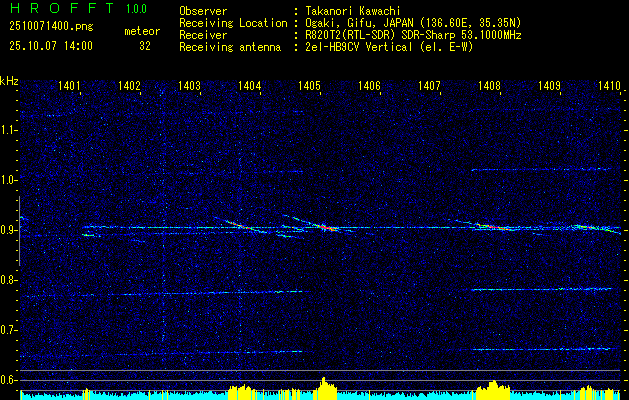This screenshot has height=400, width=629.
Task: Click the yellow power peak below 1404
Action: point(242,390)
